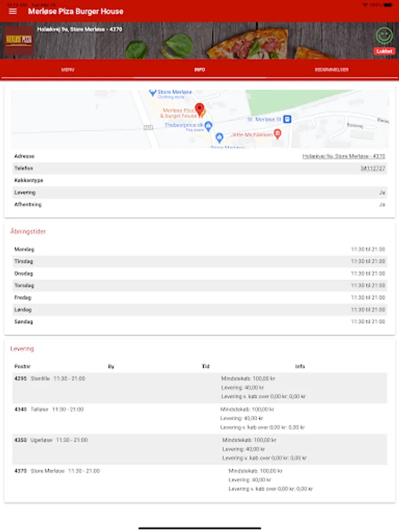Viewport: 399px width, 532px height.
Task: Open the Bedømmelser tab
Action: point(332,70)
